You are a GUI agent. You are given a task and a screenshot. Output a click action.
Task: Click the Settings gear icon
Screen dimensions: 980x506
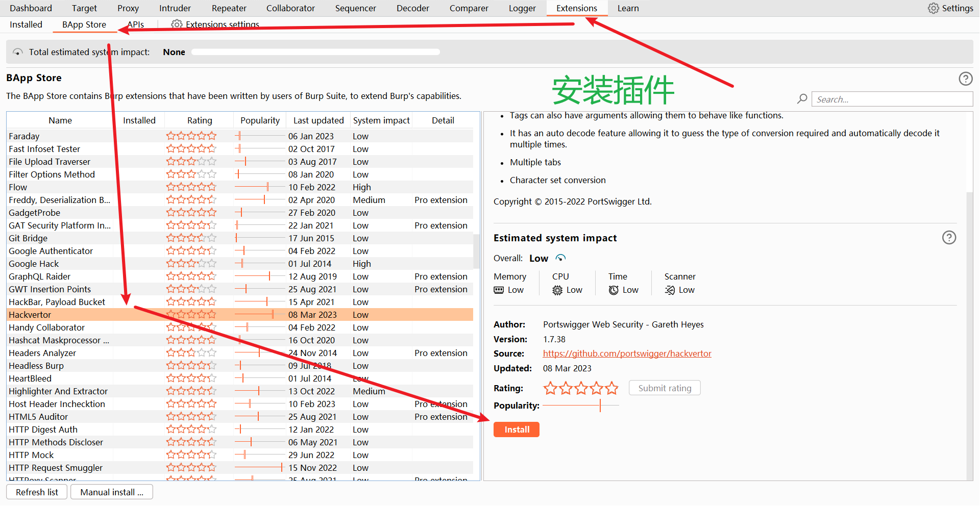click(933, 8)
